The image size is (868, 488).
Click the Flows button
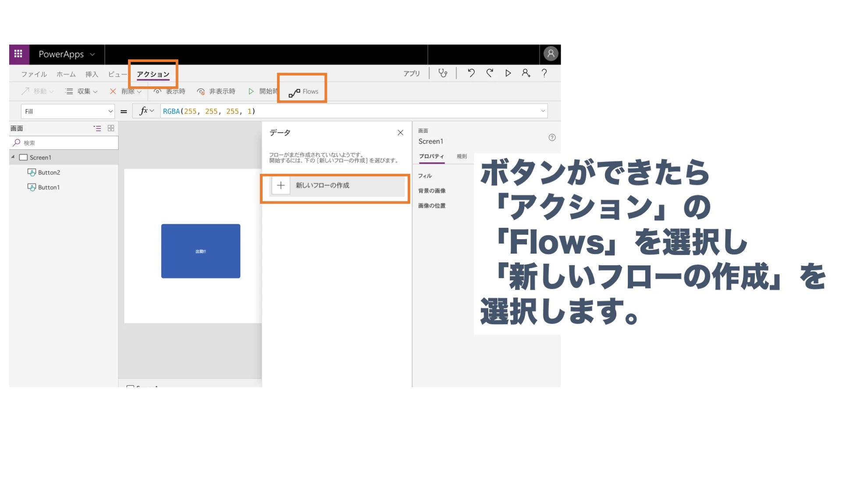[x=303, y=92]
